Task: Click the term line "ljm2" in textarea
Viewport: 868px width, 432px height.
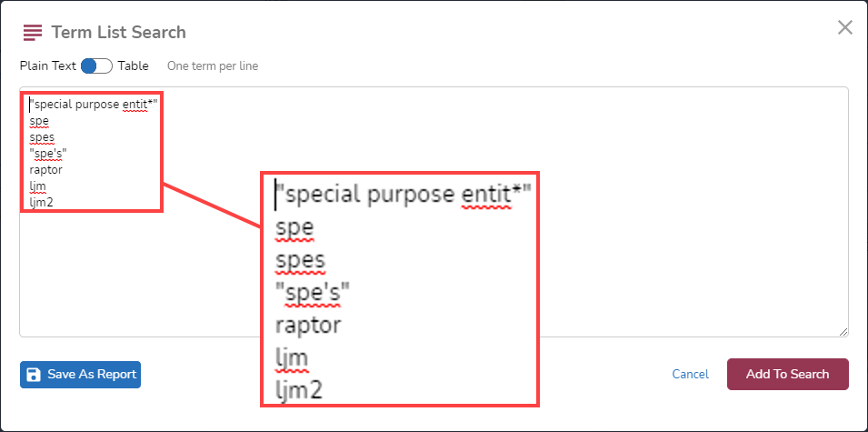Action: [x=41, y=203]
